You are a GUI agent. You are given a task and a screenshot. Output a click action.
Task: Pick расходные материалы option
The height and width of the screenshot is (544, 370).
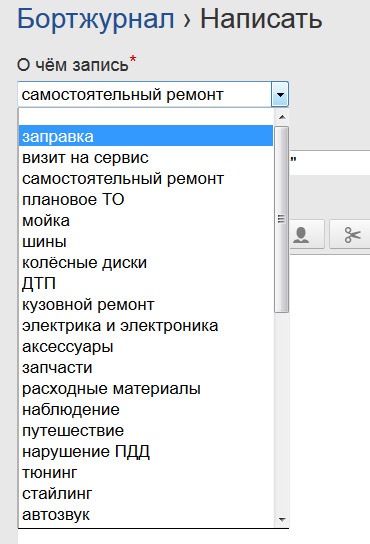click(x=146, y=389)
